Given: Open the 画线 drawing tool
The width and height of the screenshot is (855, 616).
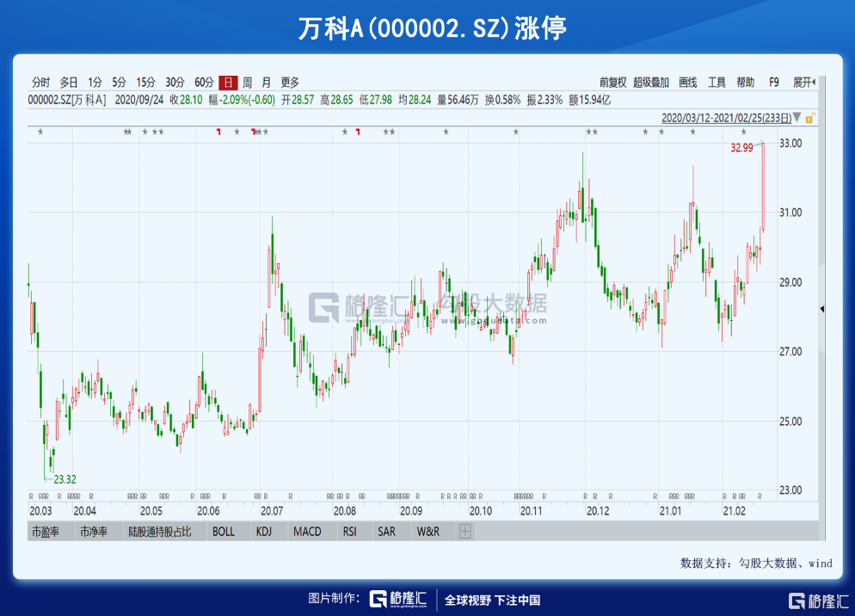Looking at the screenshot, I should [688, 83].
